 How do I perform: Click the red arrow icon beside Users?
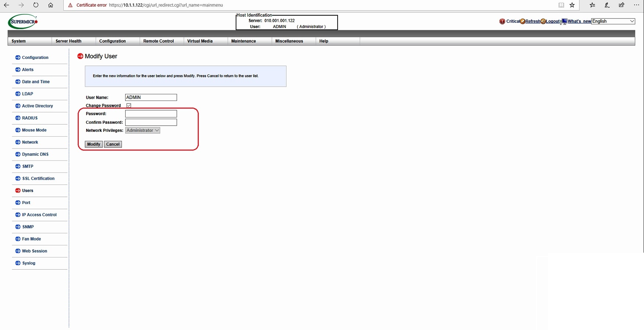point(18,190)
